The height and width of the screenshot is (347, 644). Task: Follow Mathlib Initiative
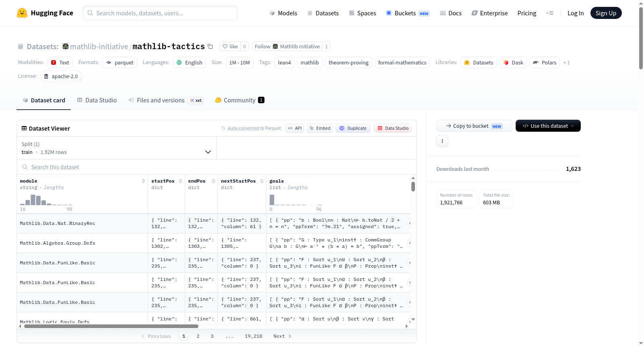point(287,46)
